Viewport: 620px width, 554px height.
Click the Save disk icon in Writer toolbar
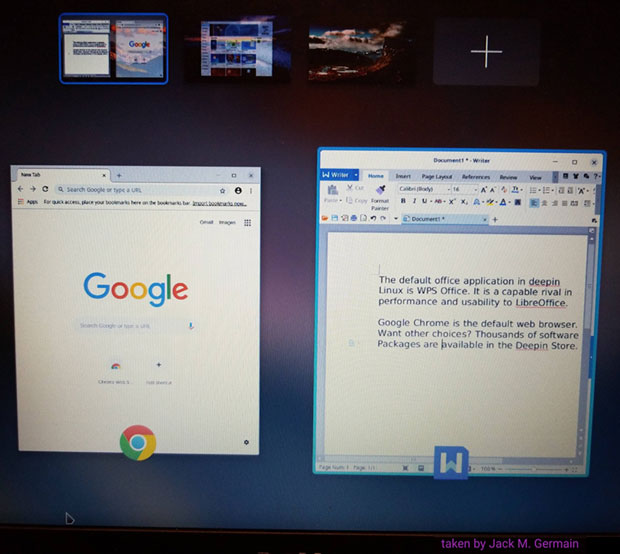(335, 218)
